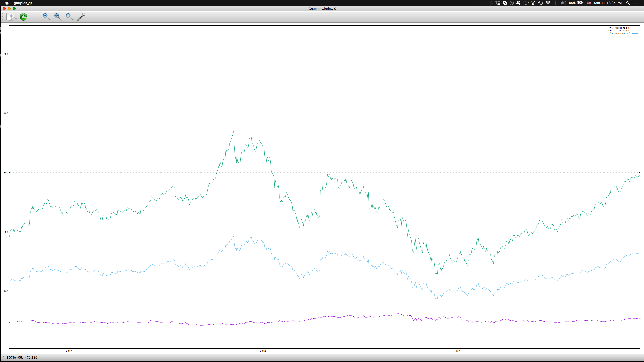The height and width of the screenshot is (362, 644).
Task: Open the volume control in menu bar
Action: (x=563, y=3)
